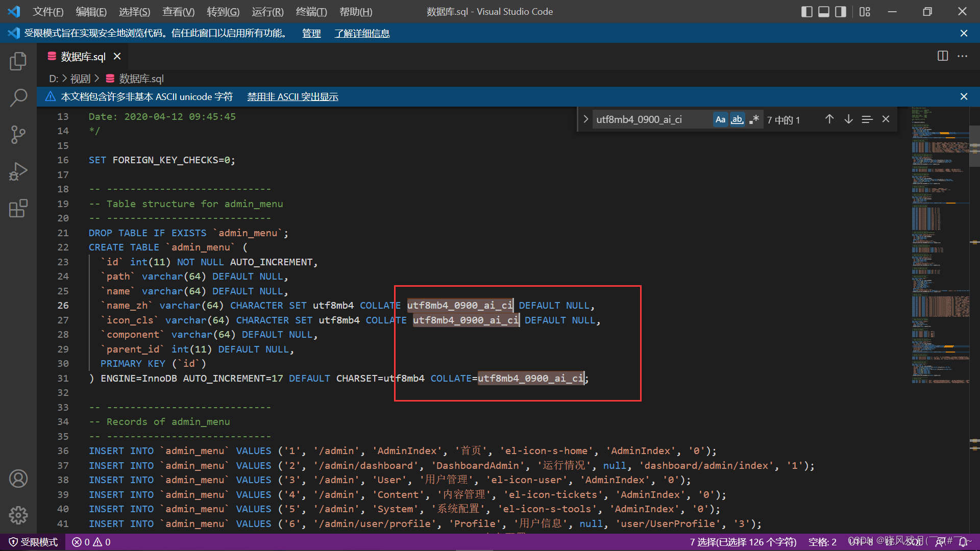Click Customize Layout icon in title bar
The height and width of the screenshot is (551, 980).
pos(865,12)
